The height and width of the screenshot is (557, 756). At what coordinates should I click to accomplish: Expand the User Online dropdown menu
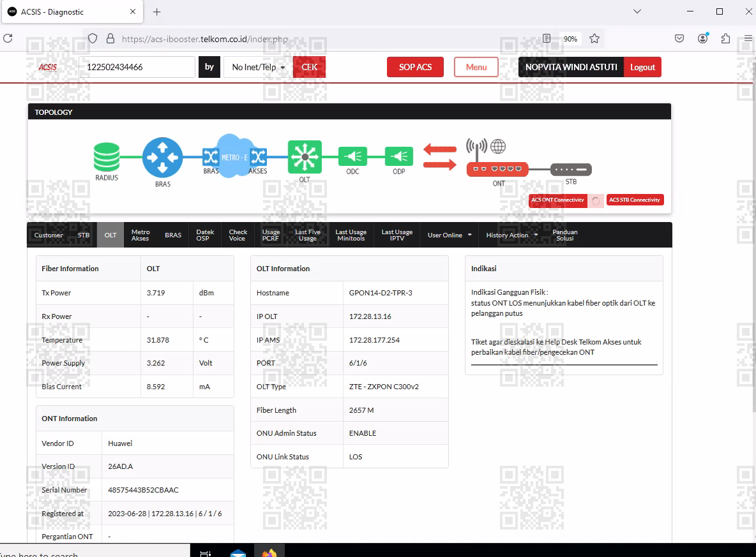(x=450, y=235)
